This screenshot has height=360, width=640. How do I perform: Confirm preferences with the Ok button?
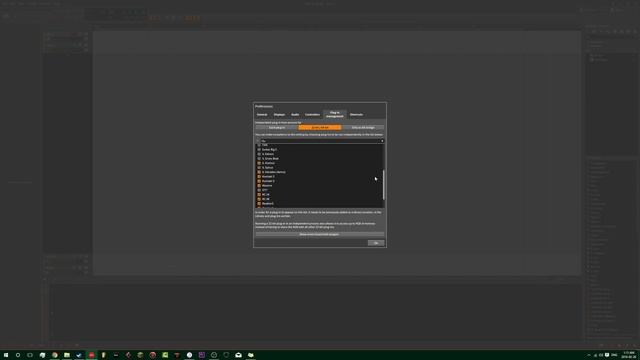pos(376,243)
